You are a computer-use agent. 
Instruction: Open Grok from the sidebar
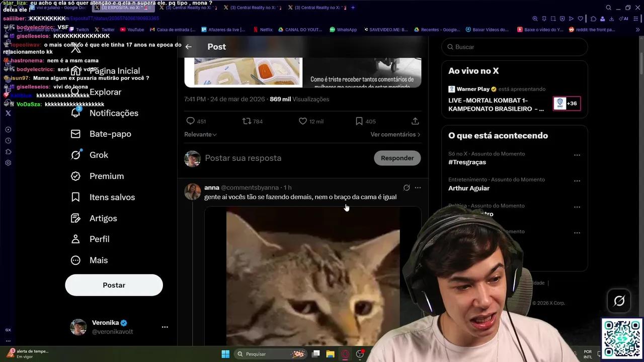[90, 155]
